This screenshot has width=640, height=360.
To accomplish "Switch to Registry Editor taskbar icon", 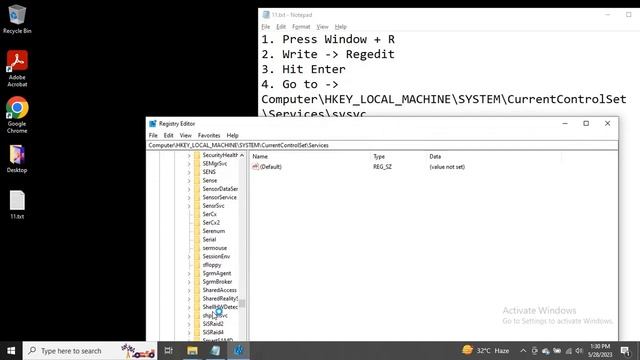I will coord(239,351).
